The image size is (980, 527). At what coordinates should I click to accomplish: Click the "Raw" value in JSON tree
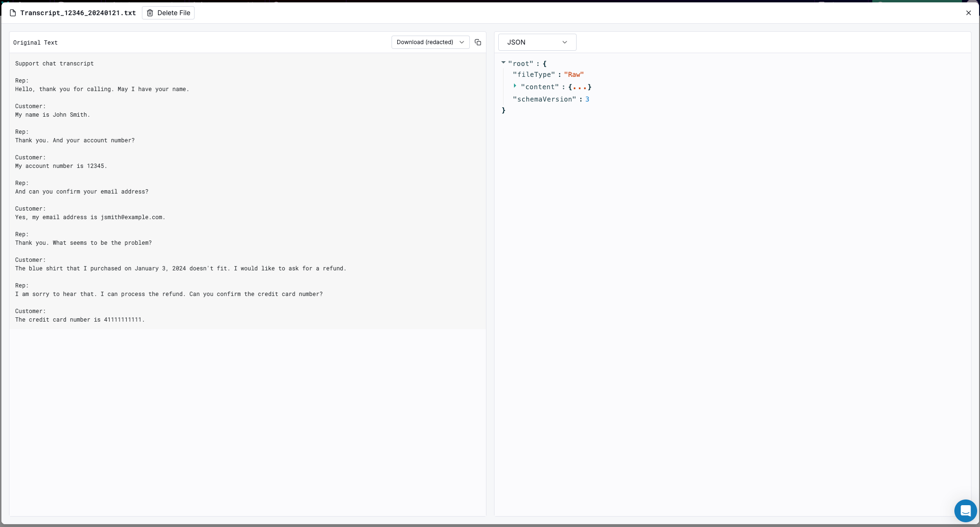(x=574, y=74)
